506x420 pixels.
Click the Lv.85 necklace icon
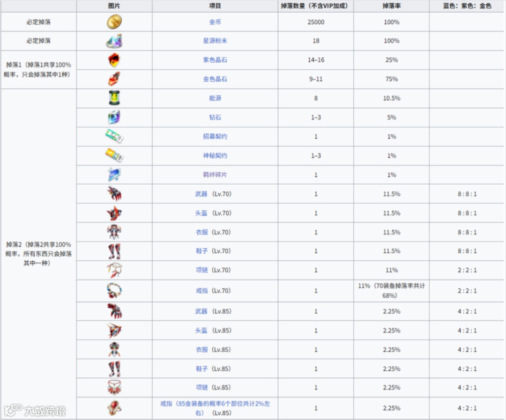point(114,387)
